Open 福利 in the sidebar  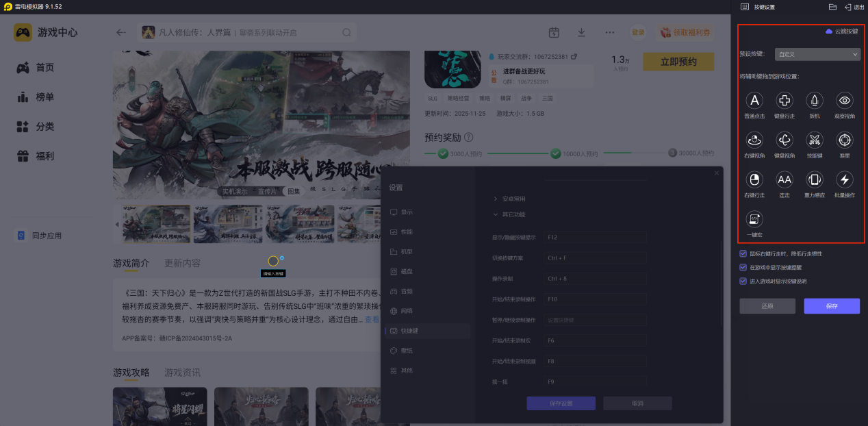36,156
